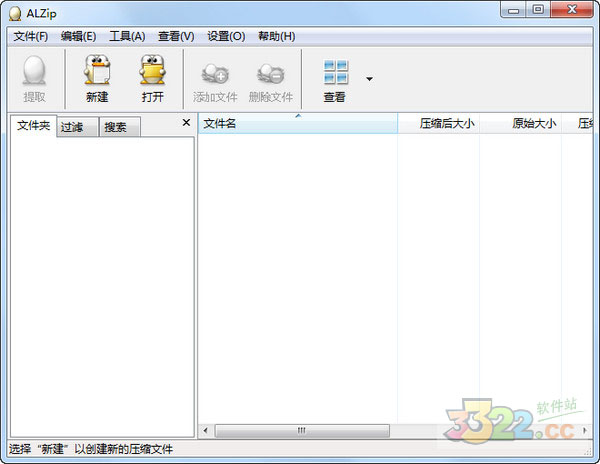This screenshot has height=464, width=600.
Task: Click the Add files (添加文件) icon
Action: 215,73
